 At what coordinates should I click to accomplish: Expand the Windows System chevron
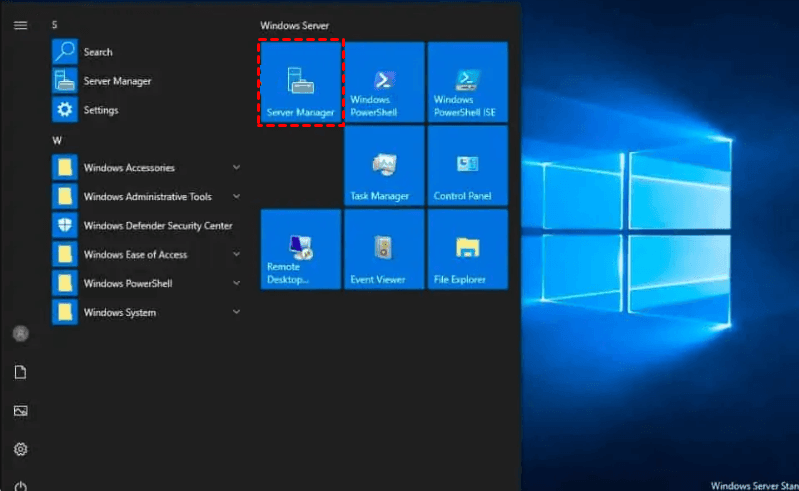click(236, 312)
